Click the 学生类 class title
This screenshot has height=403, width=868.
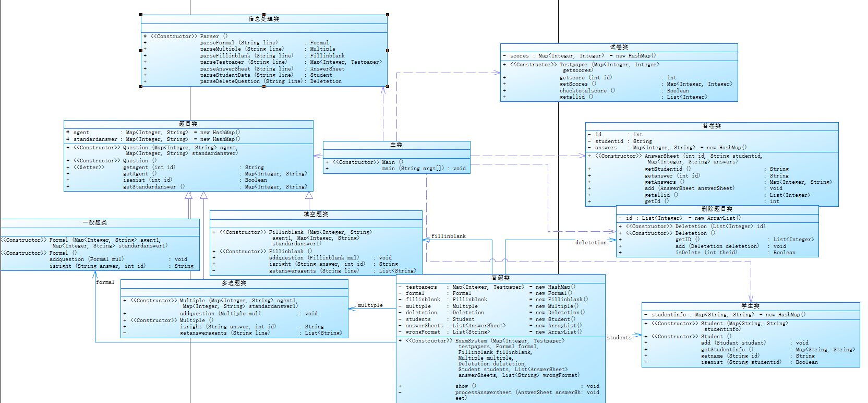point(751,306)
